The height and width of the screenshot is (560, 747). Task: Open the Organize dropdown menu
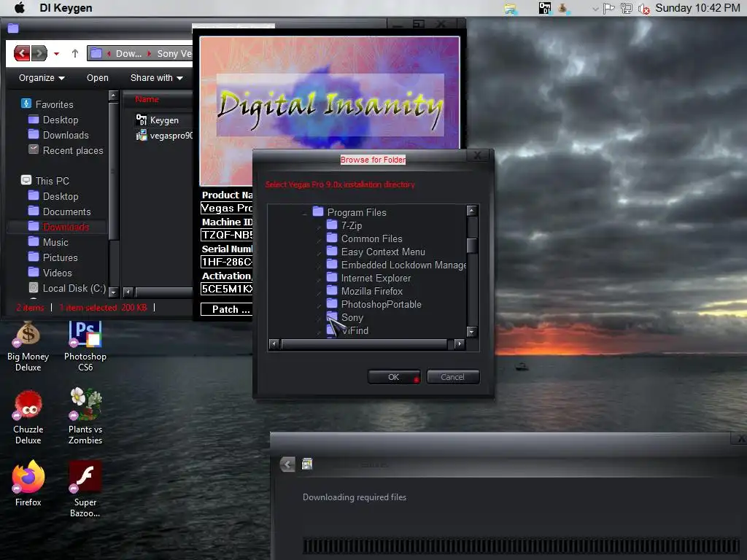click(x=42, y=77)
